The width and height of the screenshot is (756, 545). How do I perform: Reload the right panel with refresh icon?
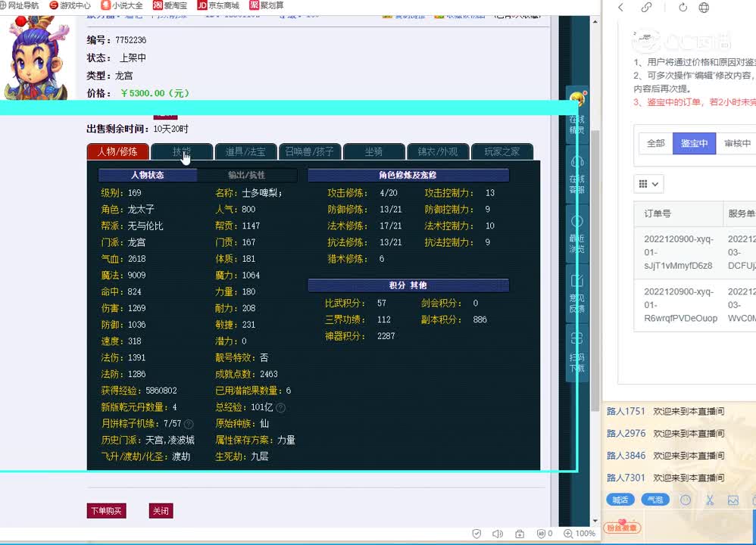coord(683,8)
